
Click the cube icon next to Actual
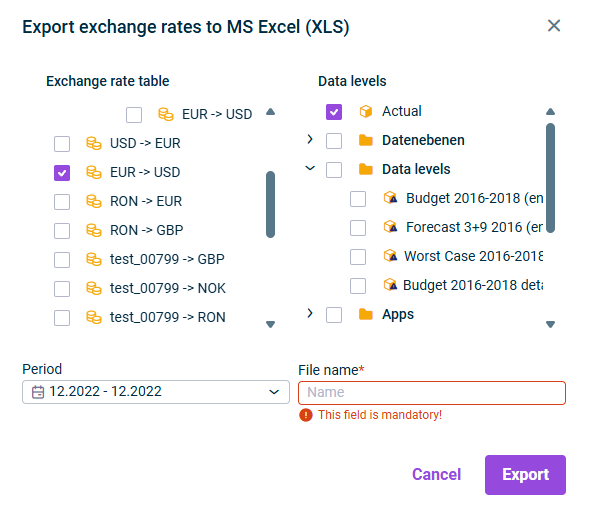coord(365,112)
